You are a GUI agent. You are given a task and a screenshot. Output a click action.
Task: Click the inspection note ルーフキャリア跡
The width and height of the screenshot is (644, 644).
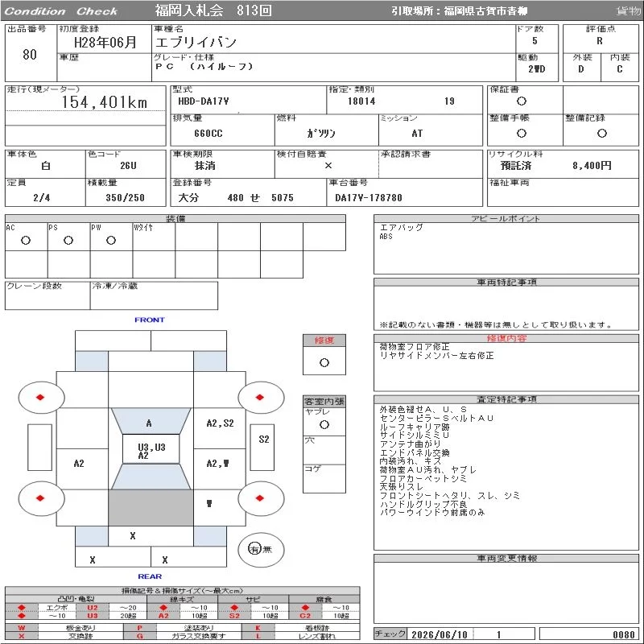click(415, 427)
